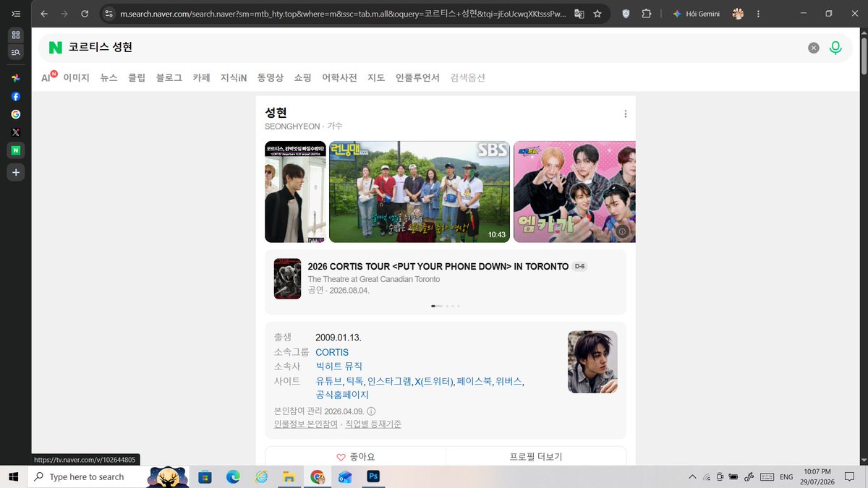Viewport: 868px width, 488px height.
Task: Open Chrome's three-dot menu
Action: click(757, 14)
